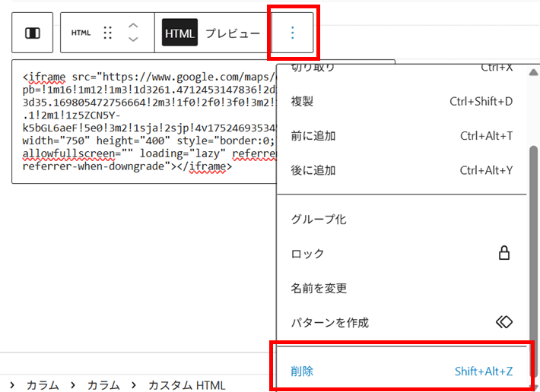Viewport: 540px width, 392px height.
Task: Choose 名前を変更 to rename block
Action: click(x=318, y=288)
